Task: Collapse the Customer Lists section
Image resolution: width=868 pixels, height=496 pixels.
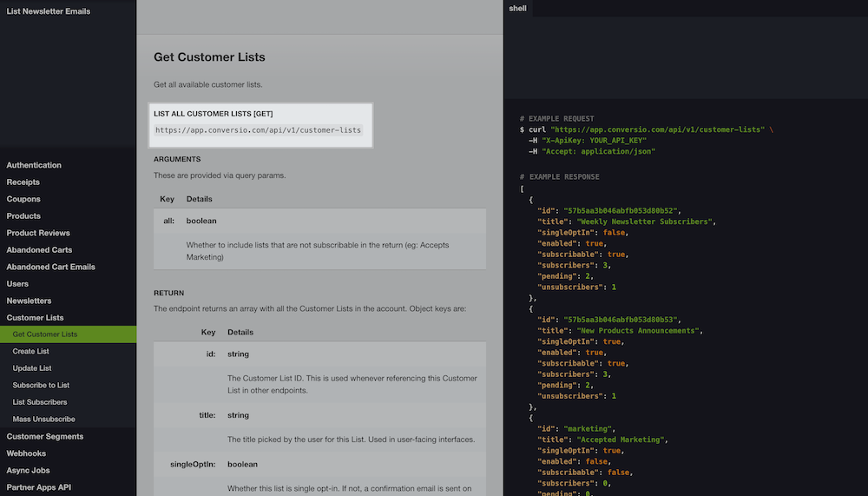Action: 35,318
